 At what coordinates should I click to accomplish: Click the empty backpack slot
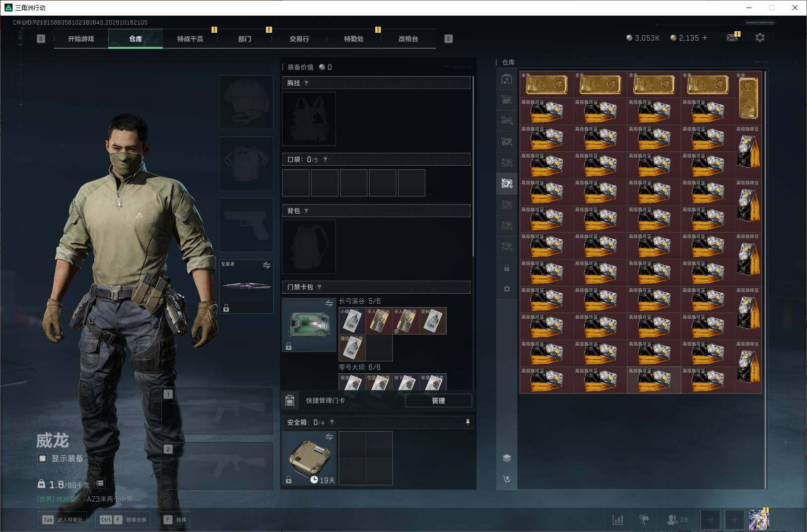click(x=309, y=246)
